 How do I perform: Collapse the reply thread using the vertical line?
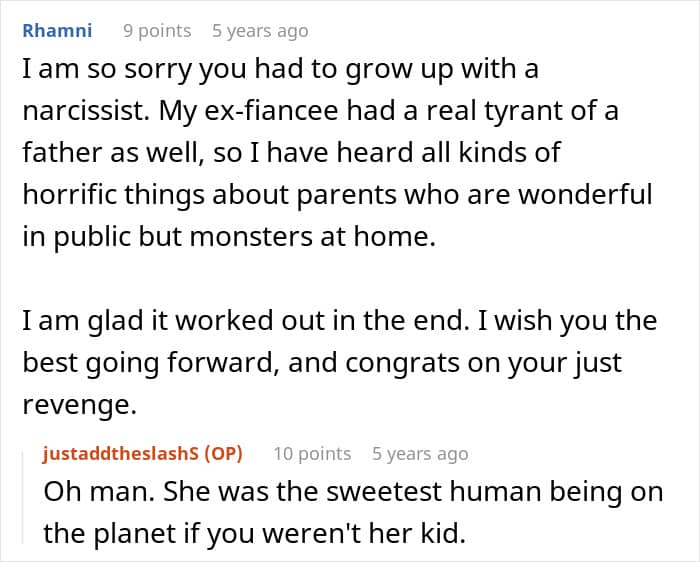point(23,498)
